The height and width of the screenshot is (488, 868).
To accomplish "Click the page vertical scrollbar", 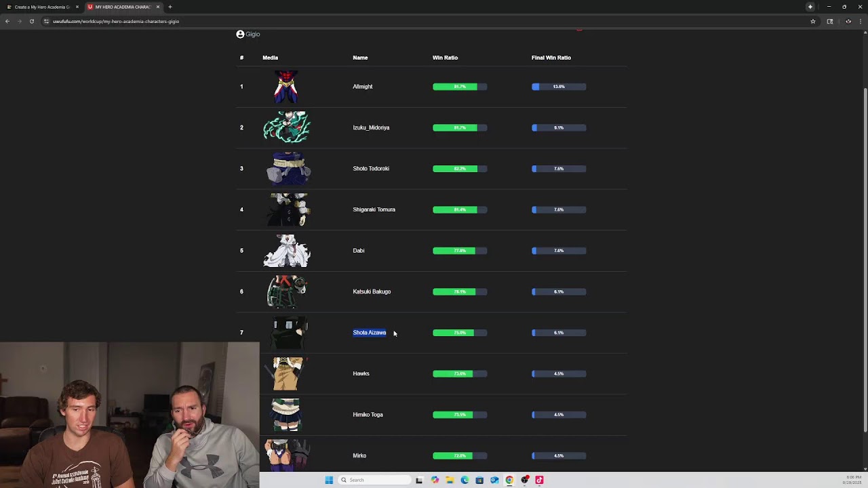I will click(865, 261).
